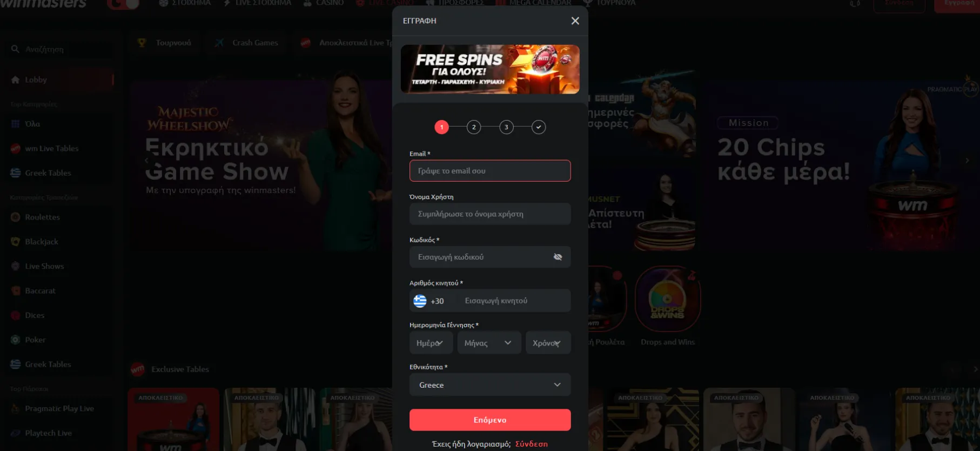Click the Free Spins promo banner
This screenshot has width=980, height=451.
pos(490,69)
